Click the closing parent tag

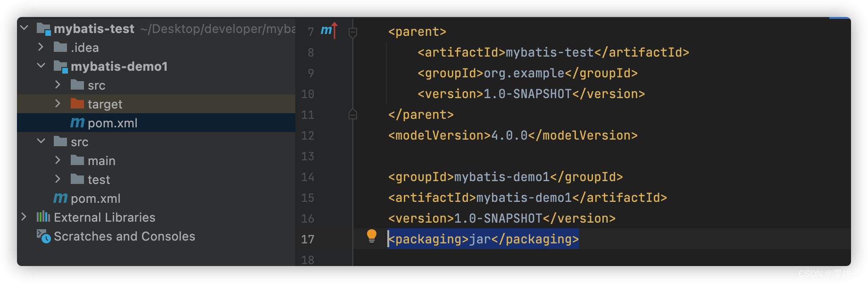coord(421,115)
